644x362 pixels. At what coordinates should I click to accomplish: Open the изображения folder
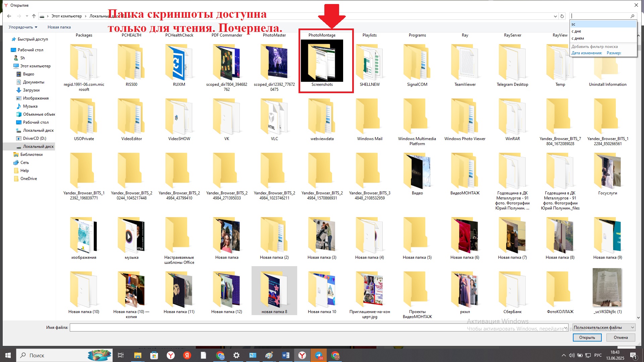click(84, 239)
